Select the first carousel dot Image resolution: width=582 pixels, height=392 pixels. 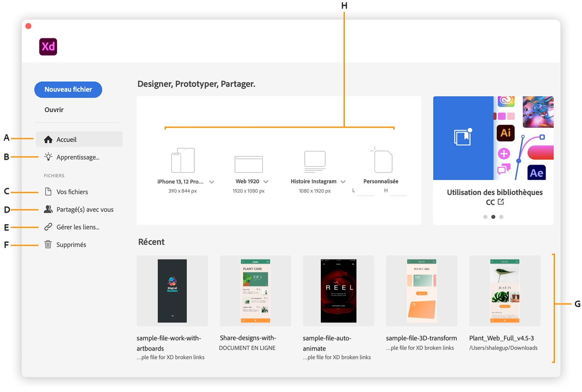pos(485,217)
